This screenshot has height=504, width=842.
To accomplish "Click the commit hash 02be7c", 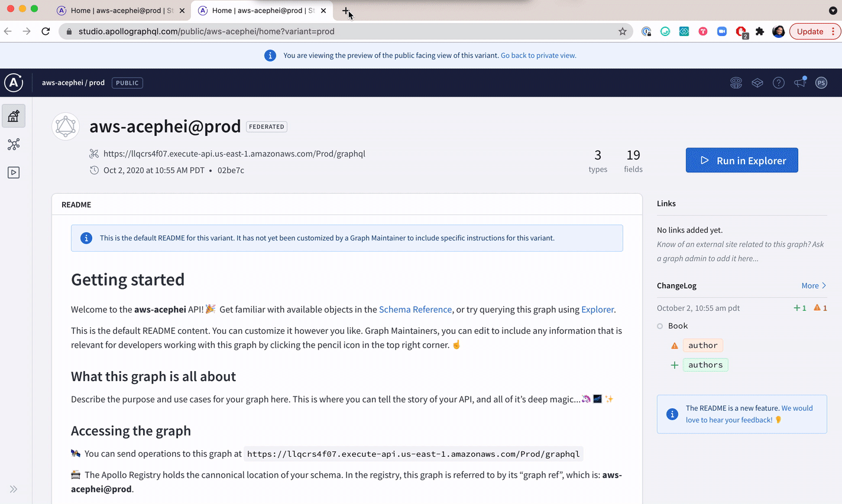I will (x=231, y=170).
